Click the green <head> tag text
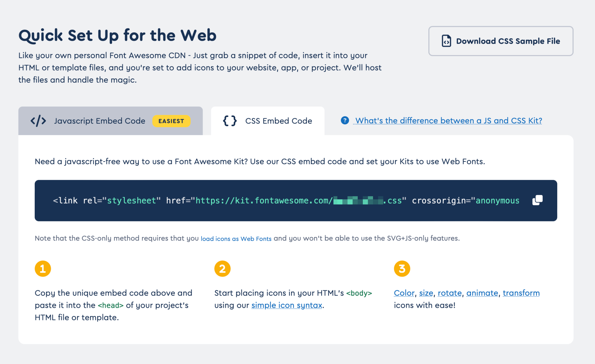The width and height of the screenshot is (595, 364). [x=110, y=305]
